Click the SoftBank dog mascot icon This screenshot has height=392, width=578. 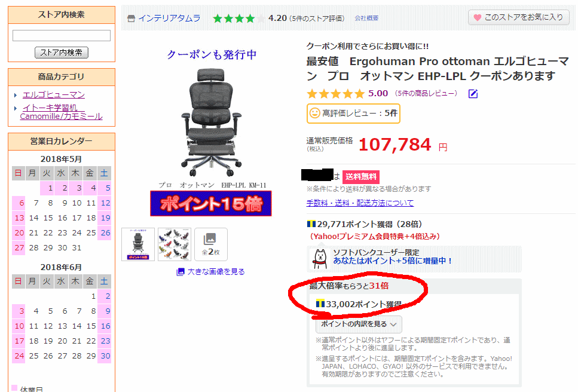320,259
